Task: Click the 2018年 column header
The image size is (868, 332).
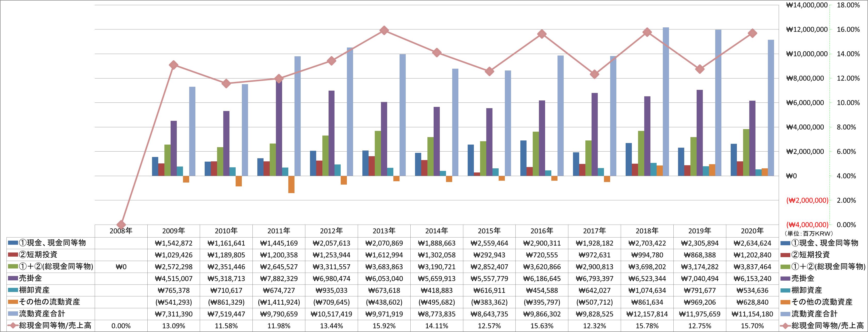Action: (x=647, y=231)
